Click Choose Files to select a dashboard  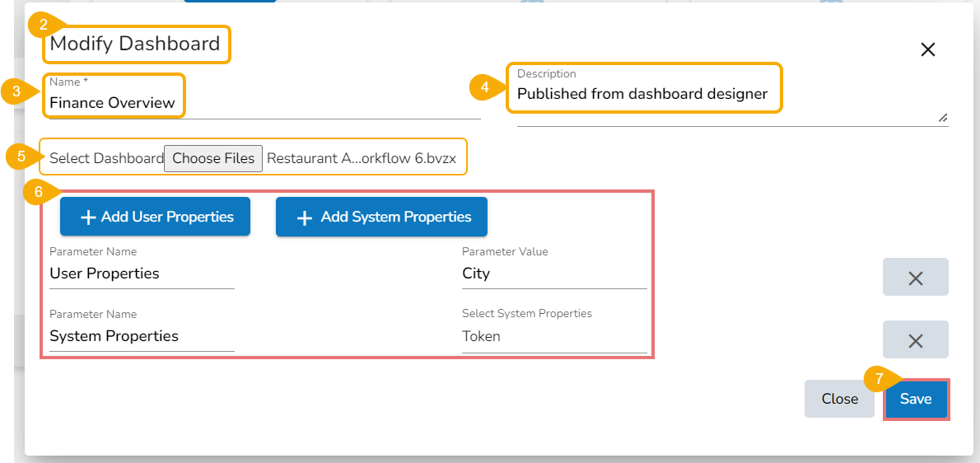[x=213, y=158]
